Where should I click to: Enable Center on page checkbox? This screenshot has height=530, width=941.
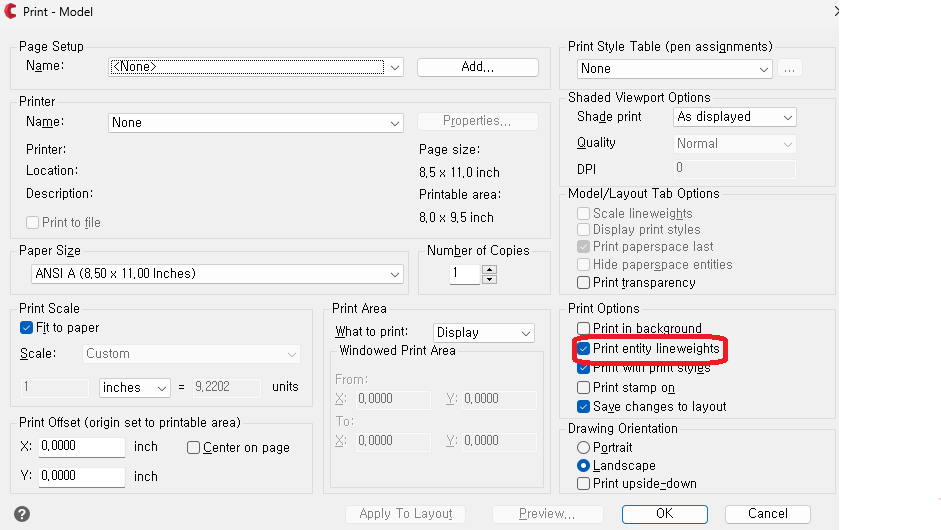(x=194, y=447)
